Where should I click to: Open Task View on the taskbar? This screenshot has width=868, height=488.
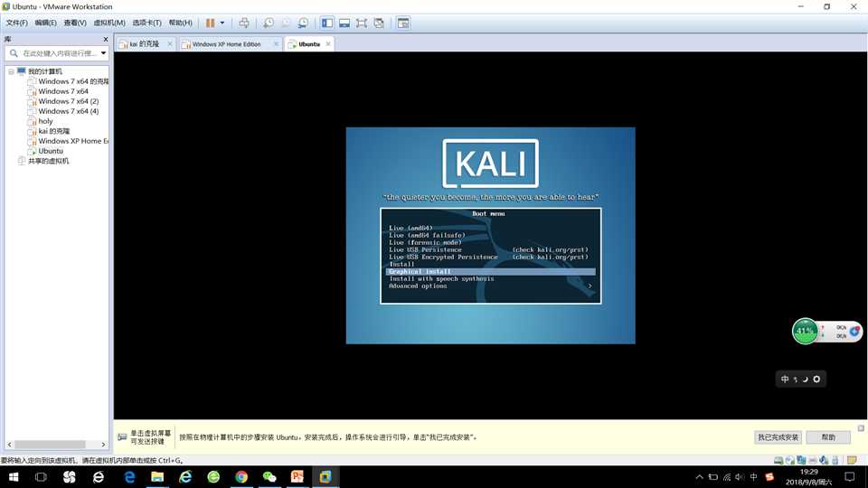click(x=41, y=476)
